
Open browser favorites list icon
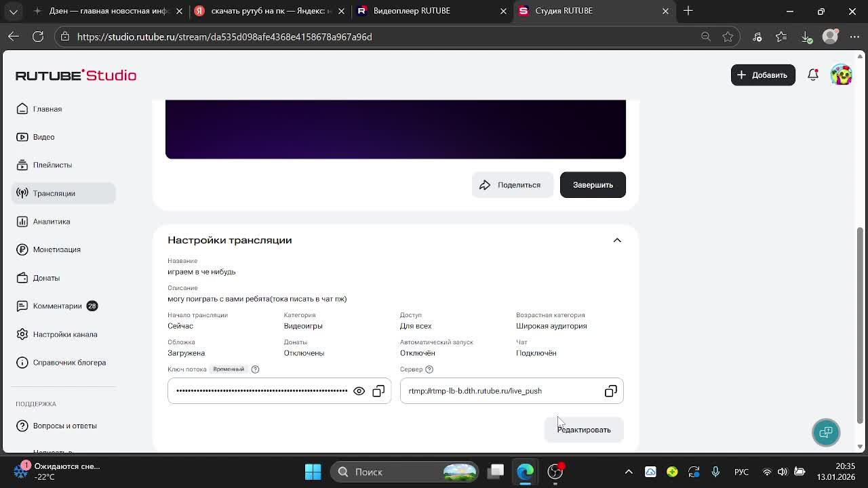pos(782,37)
